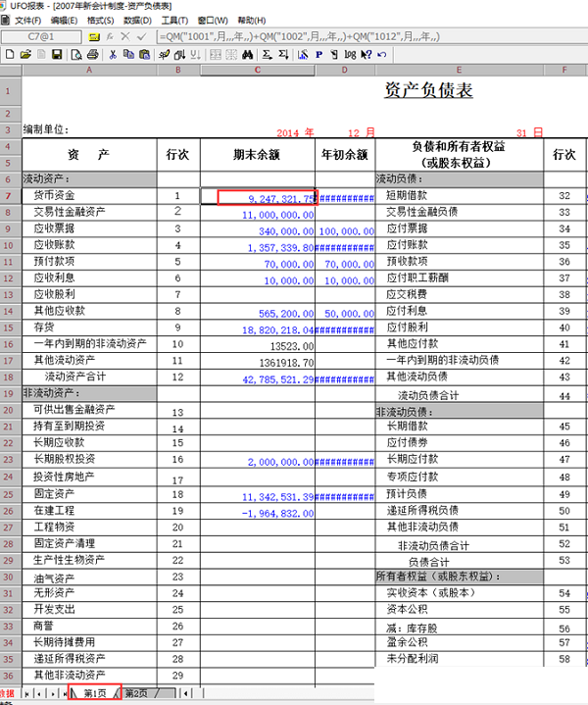Screen dimensions: 588x705
Task: Switch to the 第2页 sheet tab
Action: click(136, 693)
